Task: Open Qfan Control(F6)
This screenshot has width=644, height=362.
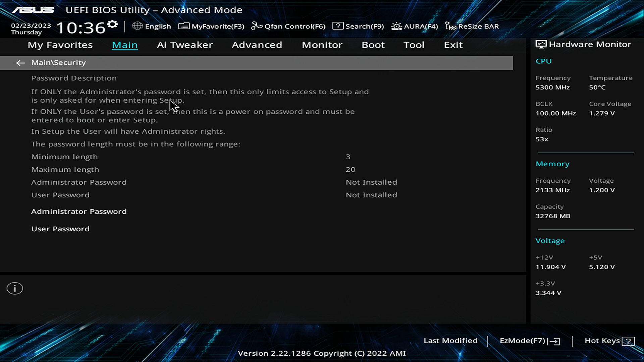Action: click(x=288, y=26)
